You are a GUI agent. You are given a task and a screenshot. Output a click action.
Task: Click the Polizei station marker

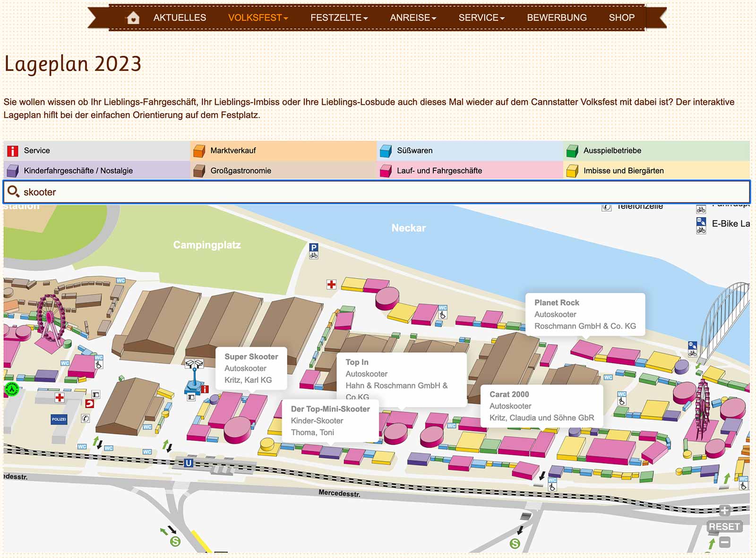point(59,419)
